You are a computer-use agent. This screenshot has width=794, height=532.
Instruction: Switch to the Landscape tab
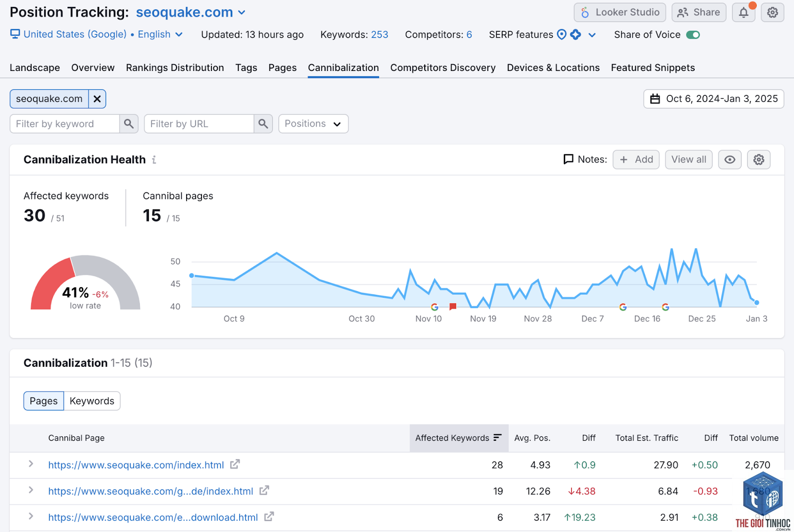pyautogui.click(x=35, y=67)
